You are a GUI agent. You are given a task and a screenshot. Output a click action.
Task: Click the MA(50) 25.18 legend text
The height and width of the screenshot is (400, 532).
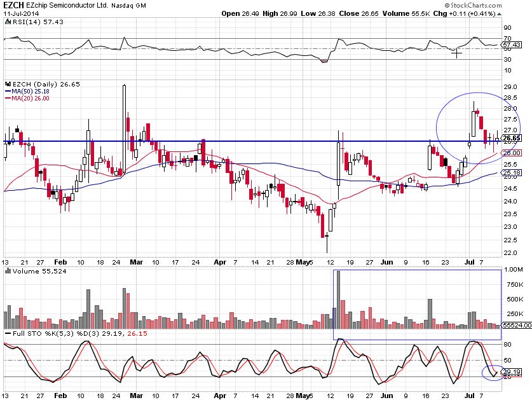[x=31, y=92]
